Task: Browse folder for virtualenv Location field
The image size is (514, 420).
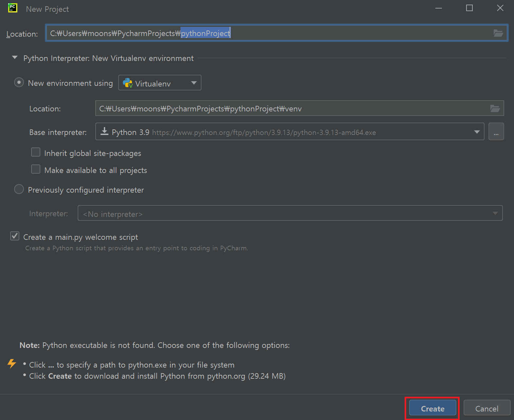Action: tap(495, 108)
